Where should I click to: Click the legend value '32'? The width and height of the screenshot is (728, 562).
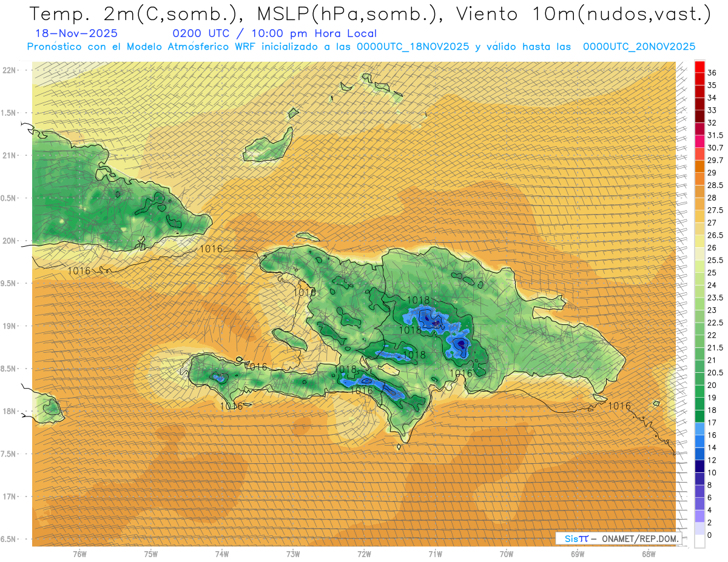[x=712, y=123]
